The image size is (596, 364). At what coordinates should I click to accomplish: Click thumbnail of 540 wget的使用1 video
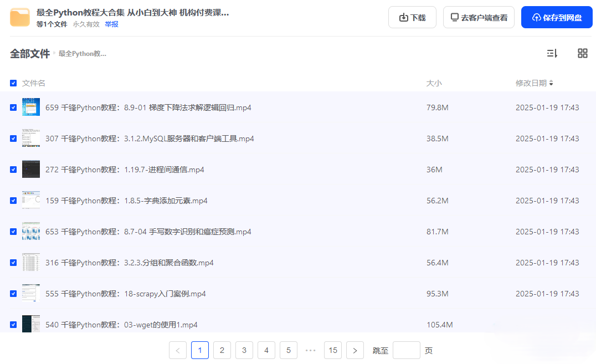(31, 324)
